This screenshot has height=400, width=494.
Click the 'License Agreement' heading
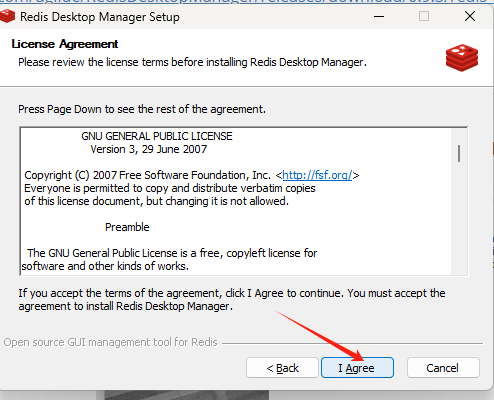coord(65,44)
